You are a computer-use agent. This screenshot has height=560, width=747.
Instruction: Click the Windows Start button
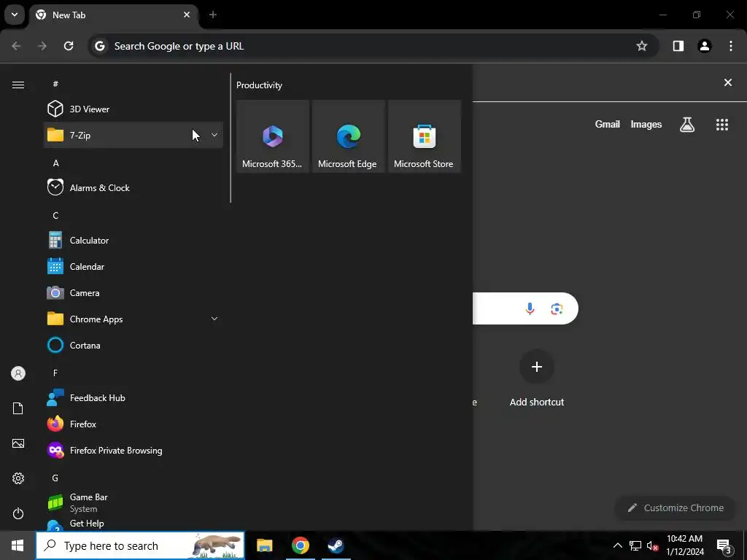18,545
